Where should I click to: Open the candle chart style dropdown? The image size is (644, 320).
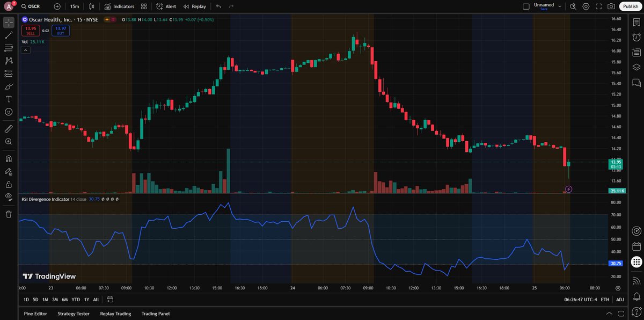click(x=92, y=6)
